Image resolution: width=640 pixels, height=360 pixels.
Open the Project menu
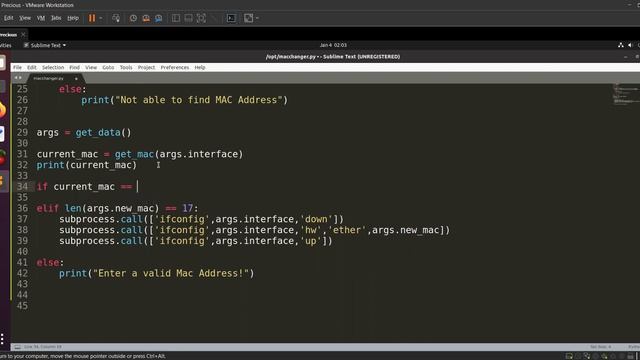(x=146, y=67)
